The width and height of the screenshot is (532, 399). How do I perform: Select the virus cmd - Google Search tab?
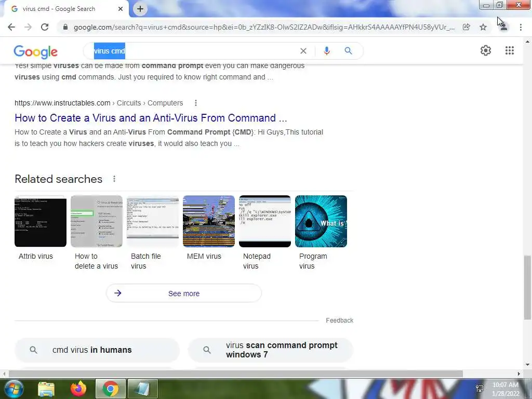pyautogui.click(x=64, y=9)
